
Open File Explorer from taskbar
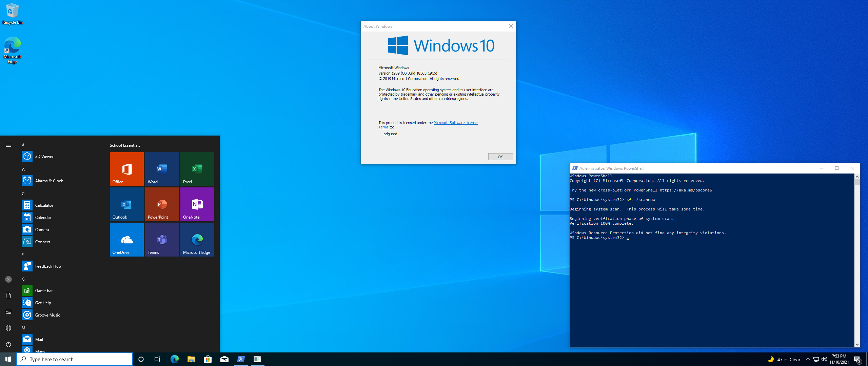[191, 359]
